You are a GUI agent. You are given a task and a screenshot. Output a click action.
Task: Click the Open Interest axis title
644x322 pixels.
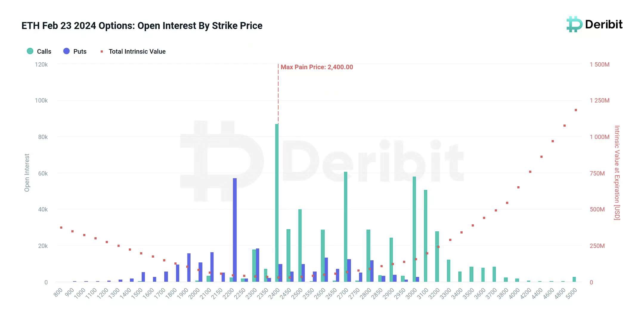coord(27,173)
